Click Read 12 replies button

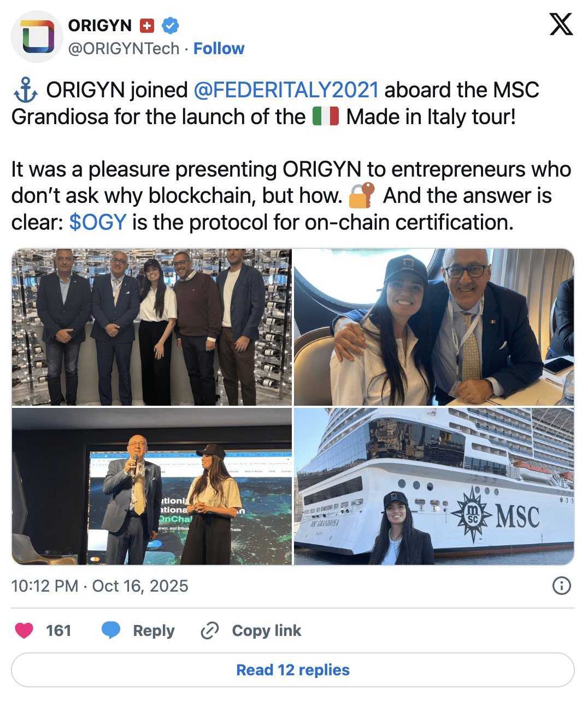pos(293,670)
